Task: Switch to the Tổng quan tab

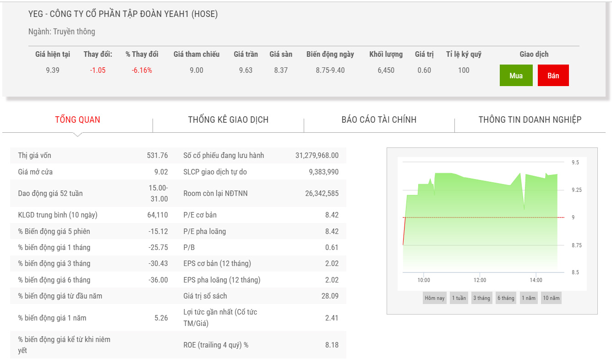Action: tap(77, 120)
